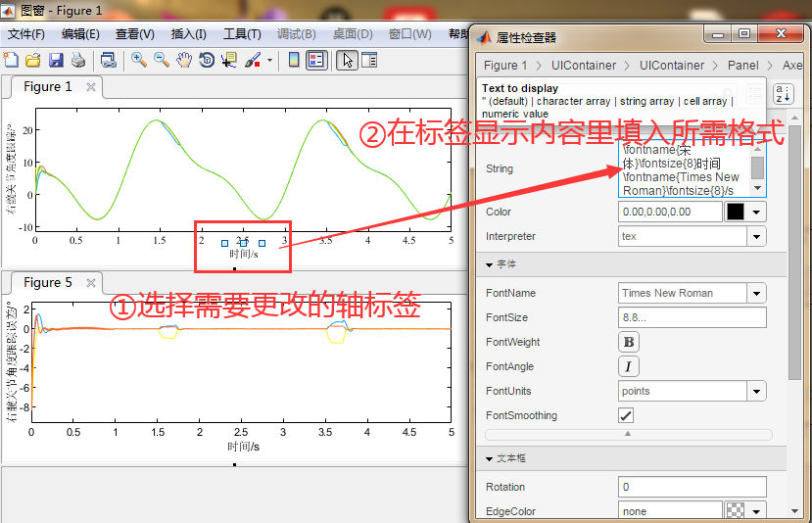This screenshot has height=523, width=812.
Task: Select the 时间/s x-axis label in Figure 1
Action: pyautogui.click(x=243, y=255)
